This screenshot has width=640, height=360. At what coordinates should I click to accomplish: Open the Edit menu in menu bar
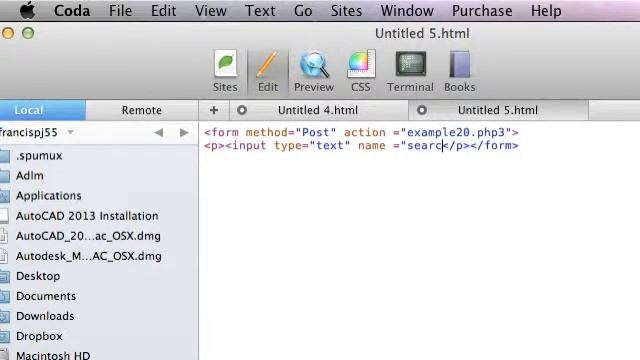pos(163,11)
